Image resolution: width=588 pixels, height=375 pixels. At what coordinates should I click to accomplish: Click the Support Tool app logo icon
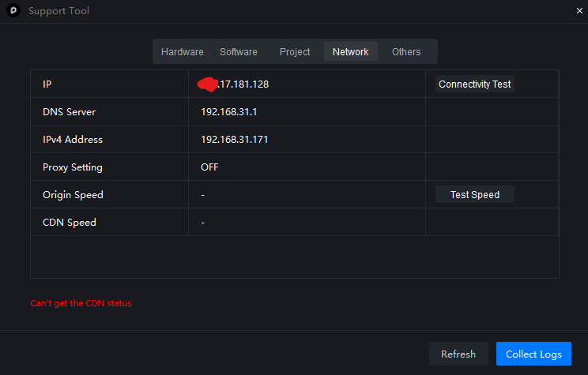tap(13, 11)
